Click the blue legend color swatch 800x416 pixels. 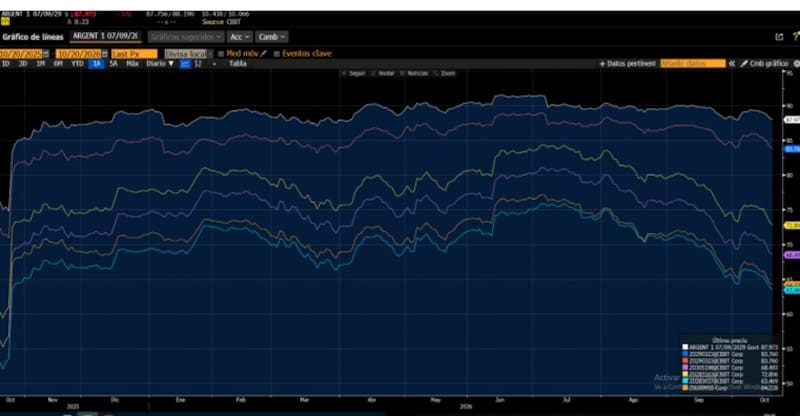tap(685, 354)
